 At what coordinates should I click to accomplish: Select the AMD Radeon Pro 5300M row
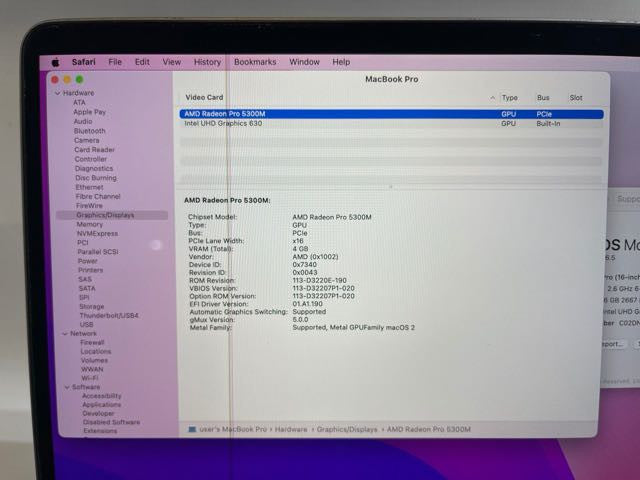click(391, 114)
